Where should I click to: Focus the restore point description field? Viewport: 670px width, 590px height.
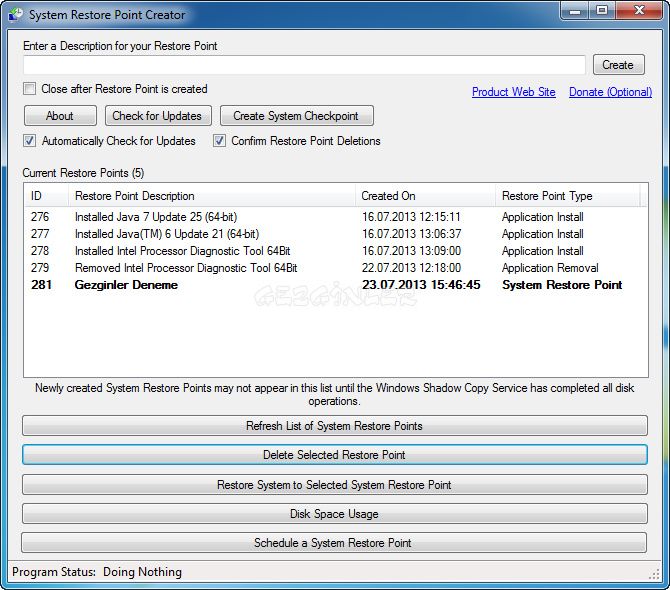[x=304, y=65]
